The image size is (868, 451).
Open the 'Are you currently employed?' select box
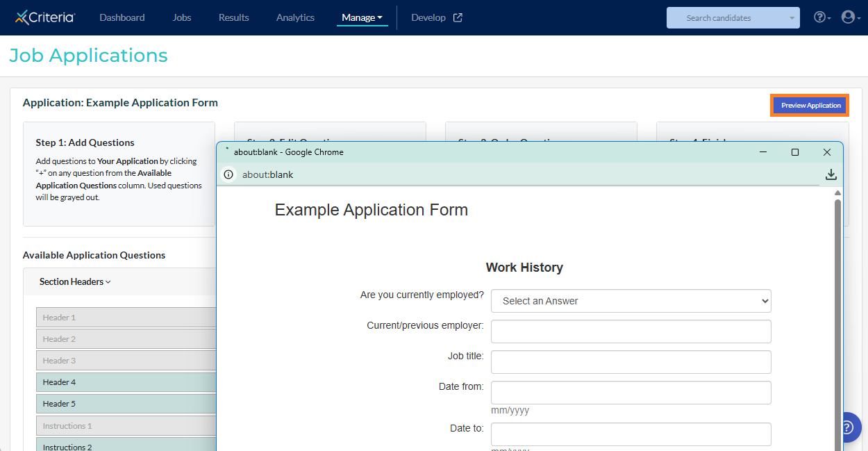[631, 301]
